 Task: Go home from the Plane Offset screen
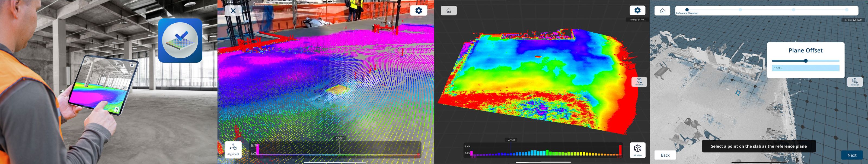(662, 11)
